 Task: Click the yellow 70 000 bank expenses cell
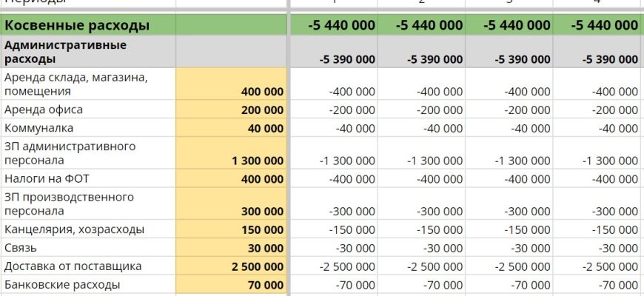[231, 284]
